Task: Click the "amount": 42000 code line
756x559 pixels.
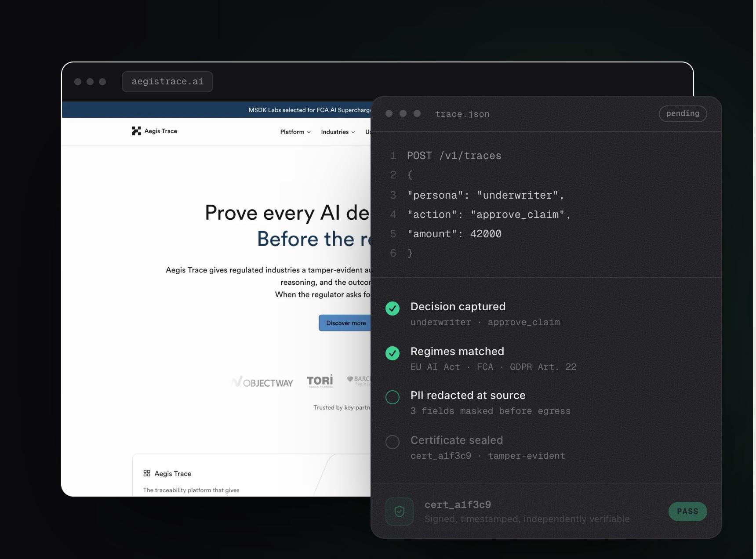Action: pos(454,234)
